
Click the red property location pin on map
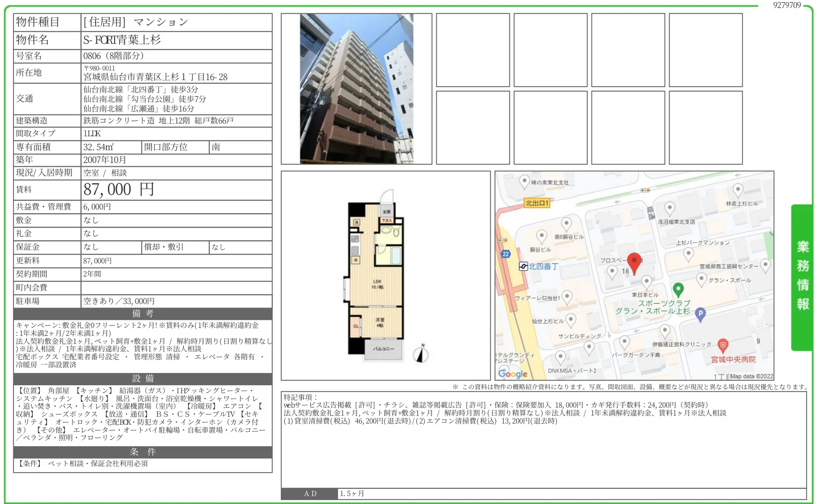634,262
